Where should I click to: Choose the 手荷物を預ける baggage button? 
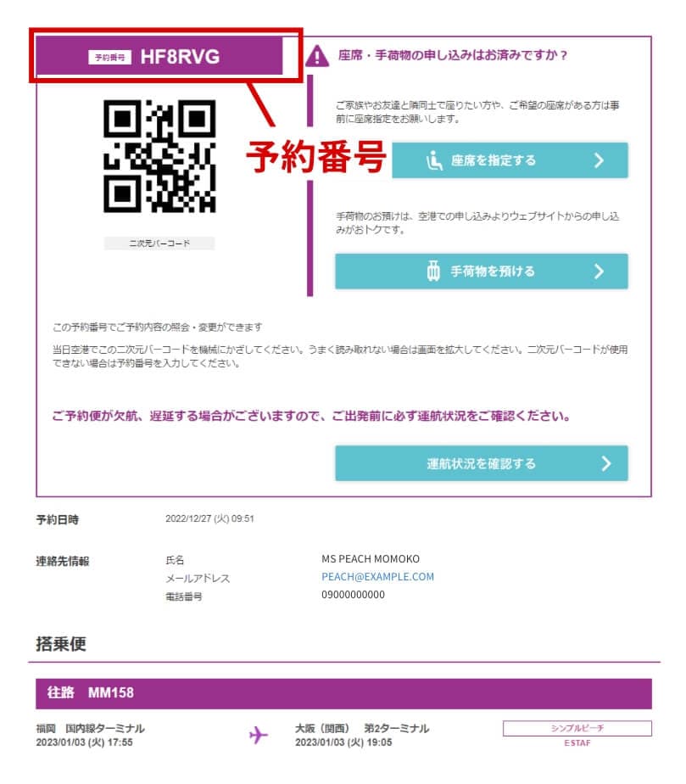pyautogui.click(x=481, y=272)
